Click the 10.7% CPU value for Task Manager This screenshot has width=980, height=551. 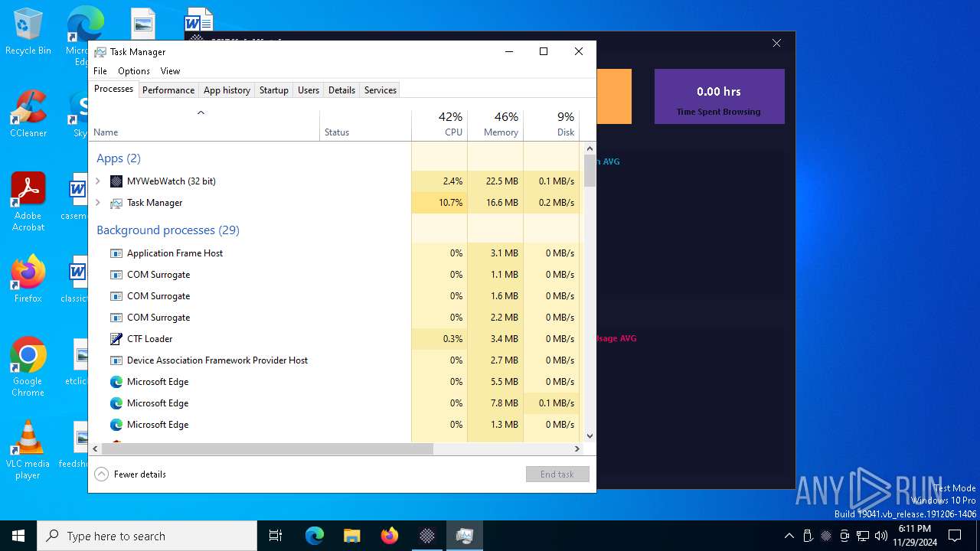(x=450, y=203)
